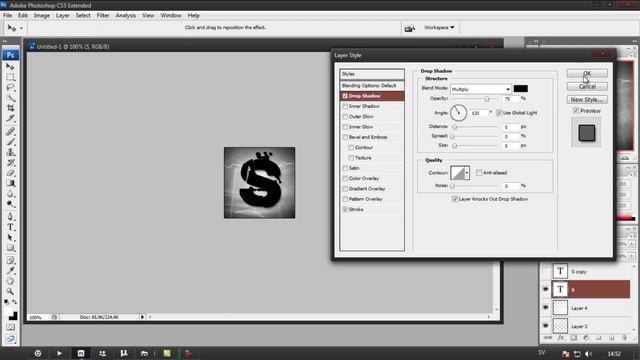Viewport: 640px width, 360px height.
Task: Select the Zoom tool
Action: pos(10,291)
